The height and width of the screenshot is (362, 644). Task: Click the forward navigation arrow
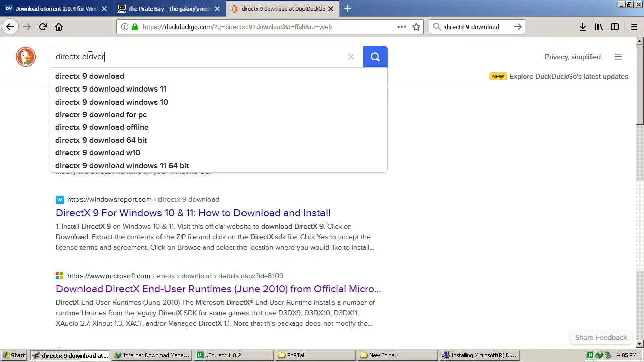27,27
